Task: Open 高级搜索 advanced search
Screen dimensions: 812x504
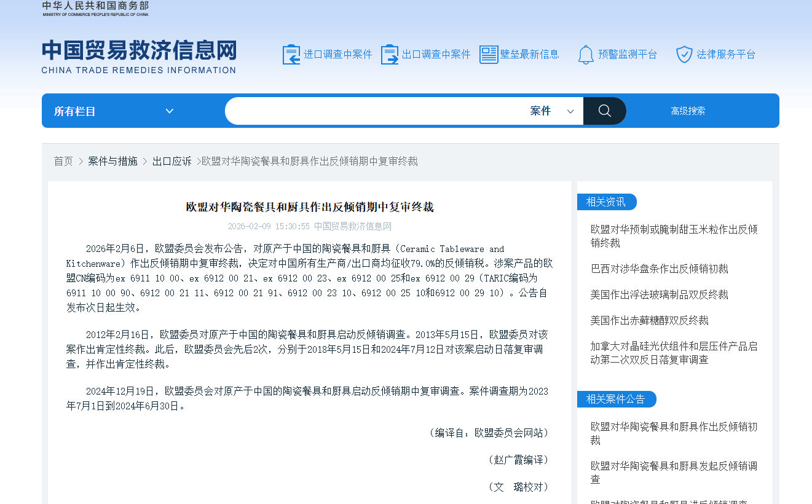Action: pos(688,111)
